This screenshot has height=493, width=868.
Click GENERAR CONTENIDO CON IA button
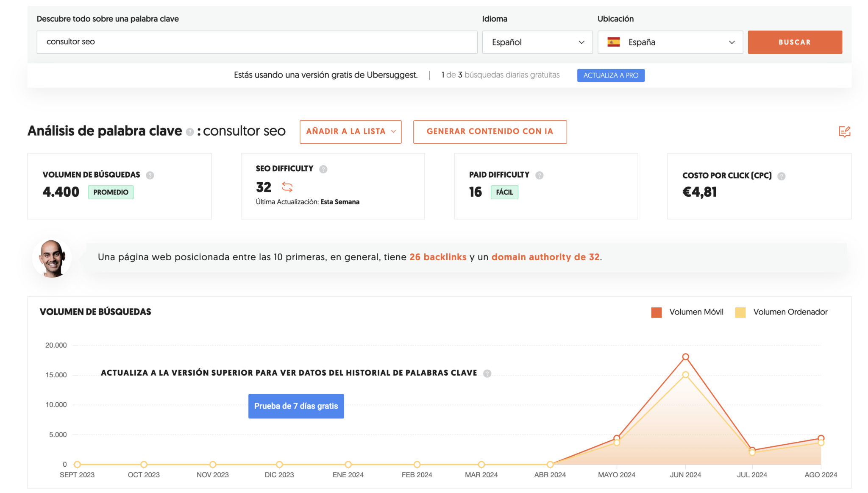click(x=490, y=132)
